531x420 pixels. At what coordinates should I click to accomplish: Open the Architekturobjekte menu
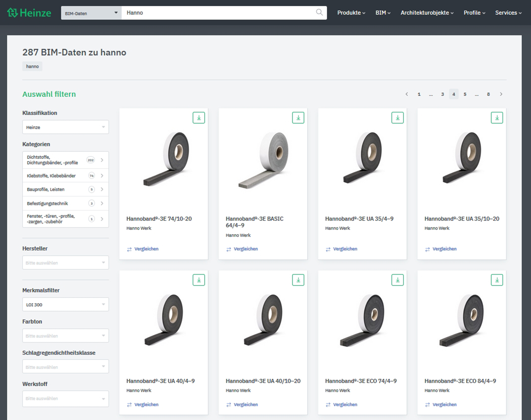point(427,13)
